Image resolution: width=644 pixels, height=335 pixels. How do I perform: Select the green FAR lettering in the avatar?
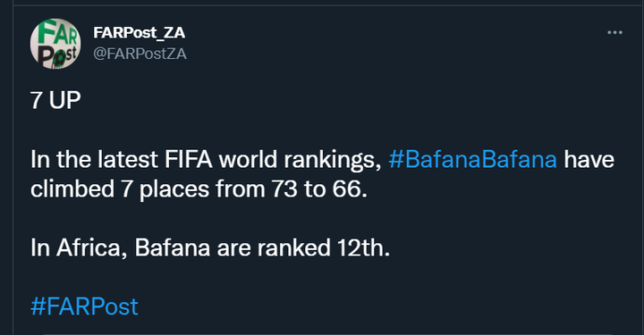tap(57, 32)
